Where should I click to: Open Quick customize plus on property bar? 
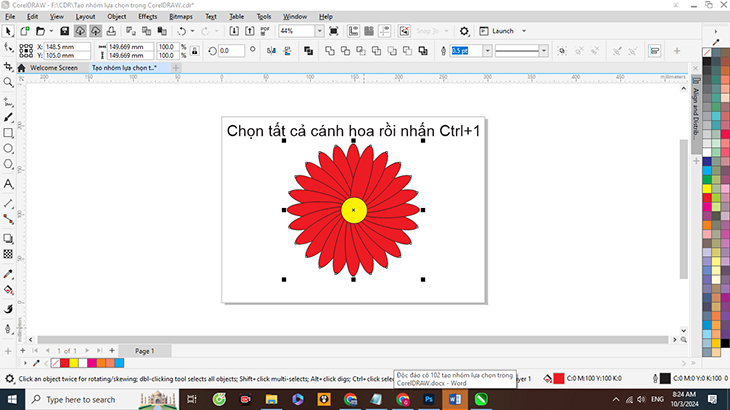pos(677,51)
